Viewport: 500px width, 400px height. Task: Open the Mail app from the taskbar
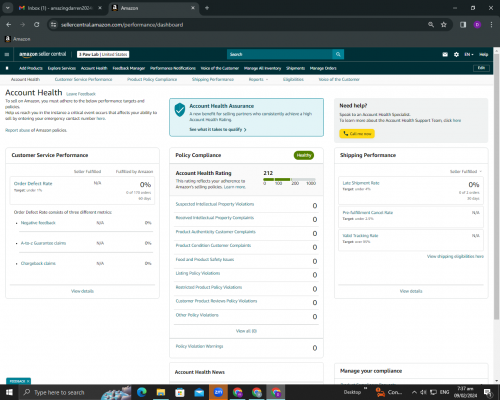click(x=199, y=392)
